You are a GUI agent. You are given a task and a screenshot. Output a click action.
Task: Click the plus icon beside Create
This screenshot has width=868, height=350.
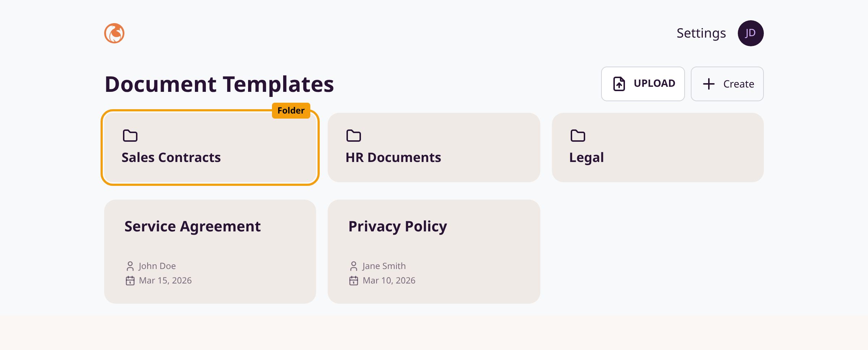pos(709,84)
